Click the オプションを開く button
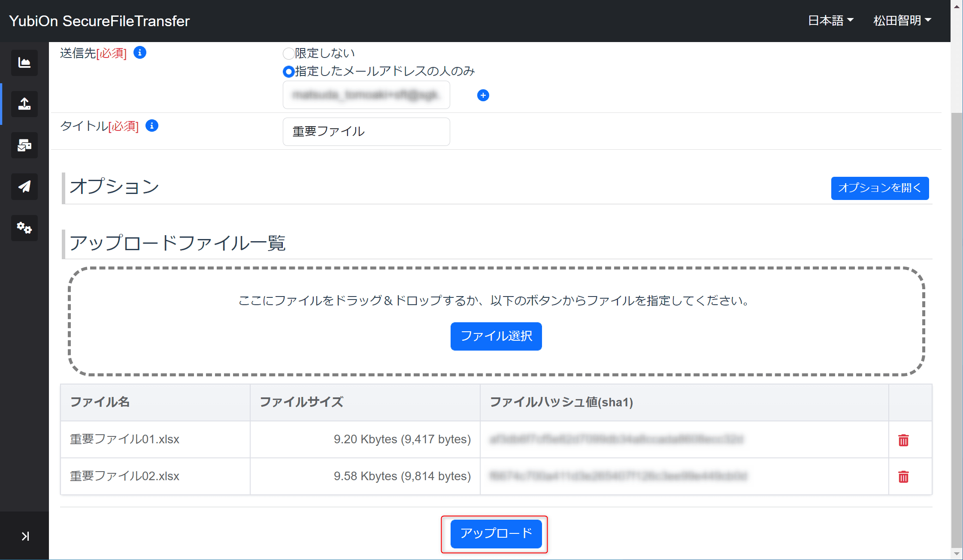The width and height of the screenshot is (963, 560). pyautogui.click(x=880, y=188)
